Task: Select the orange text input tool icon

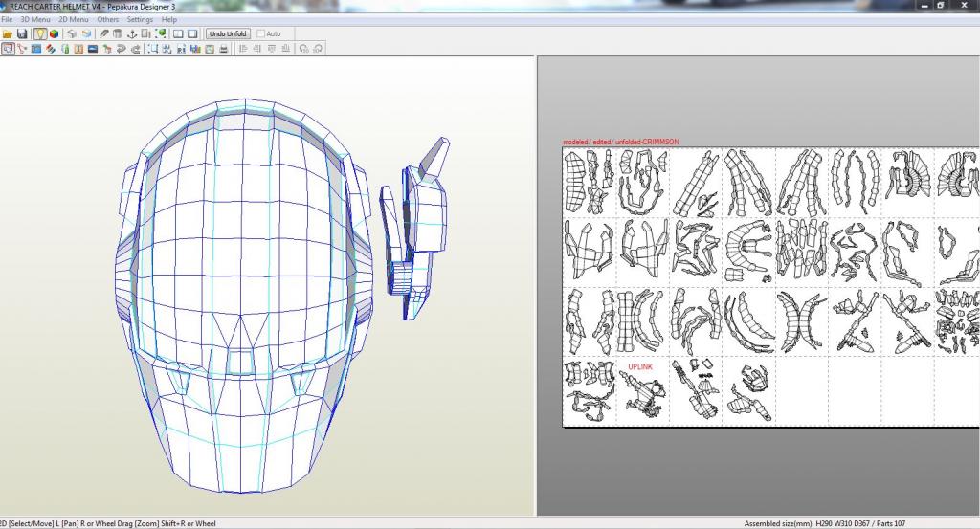Action: pos(78,49)
